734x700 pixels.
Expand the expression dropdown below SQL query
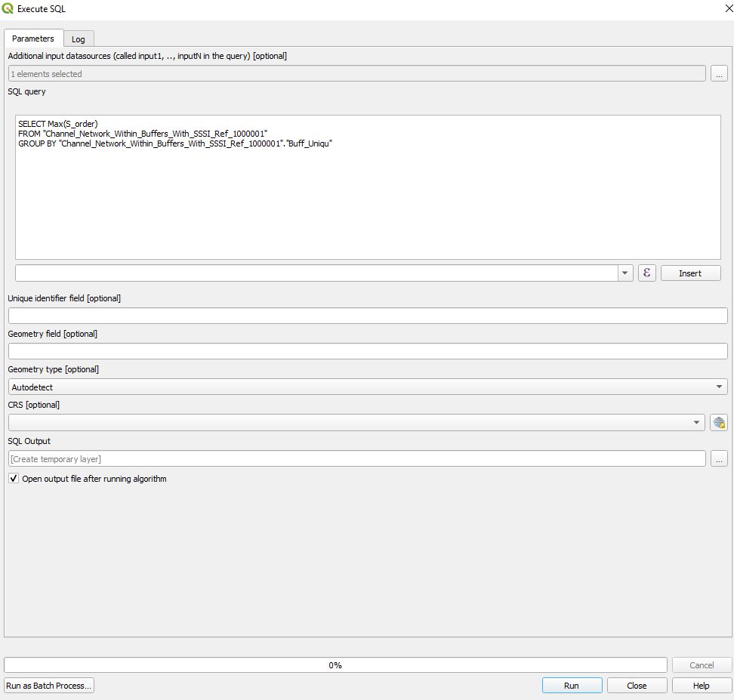coord(625,273)
